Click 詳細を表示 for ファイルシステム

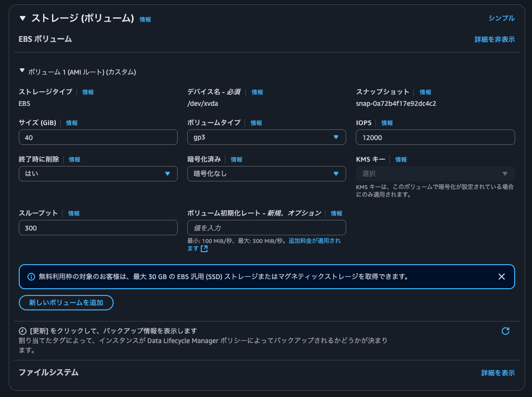pos(498,373)
